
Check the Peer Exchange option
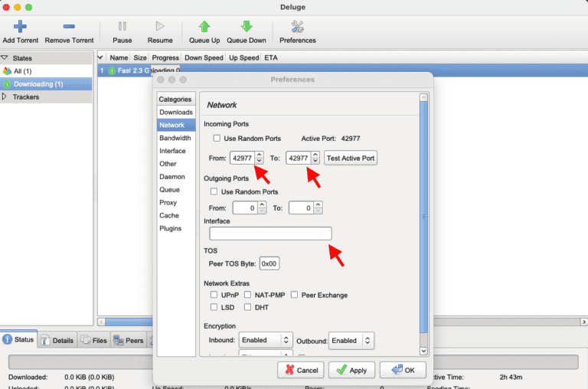[295, 295]
